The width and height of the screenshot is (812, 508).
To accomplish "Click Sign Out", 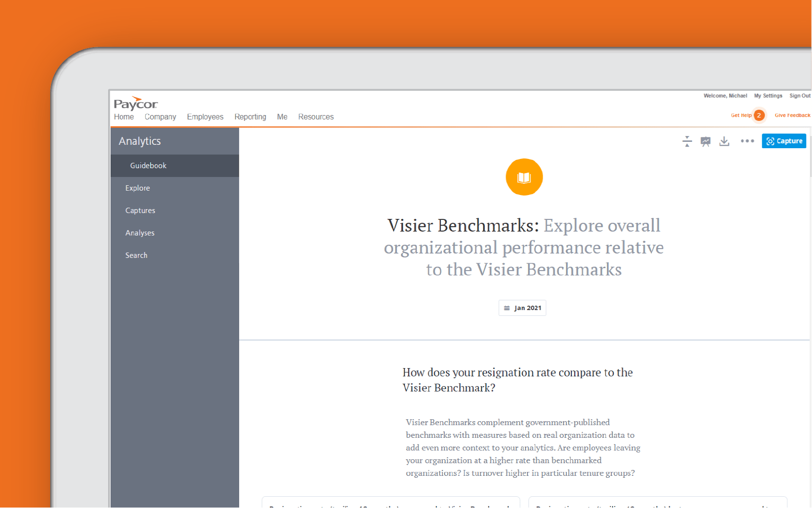I will point(800,96).
